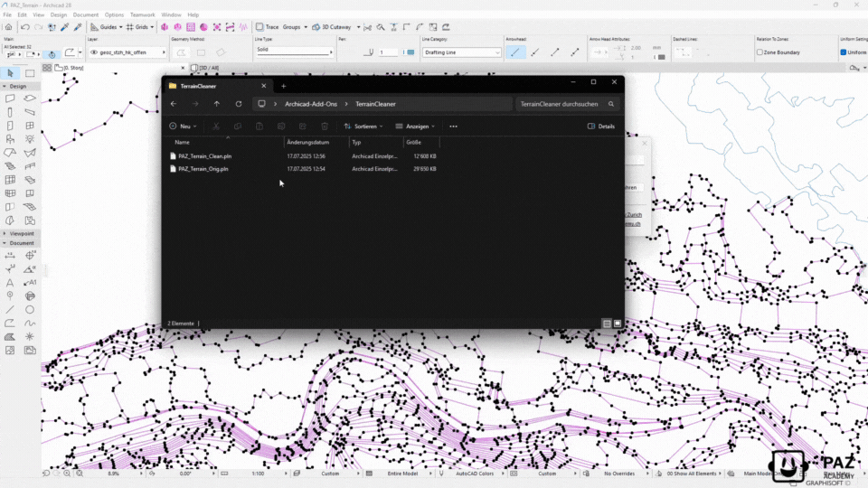Screen dimensions: 868x488
Task: Select the Text tool
Action: click(10, 283)
